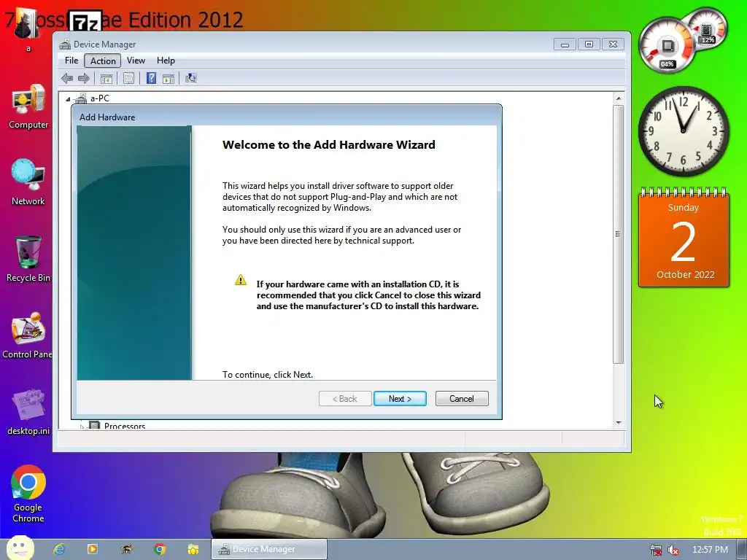The image size is (747, 560).
Task: Launch Chrome from the taskbar
Action: coord(160,549)
